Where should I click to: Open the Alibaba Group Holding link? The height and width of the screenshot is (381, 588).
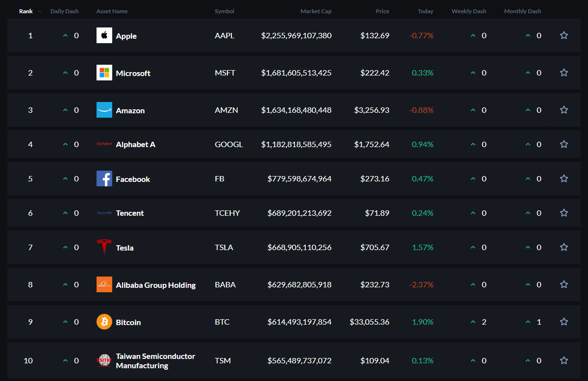pos(156,285)
